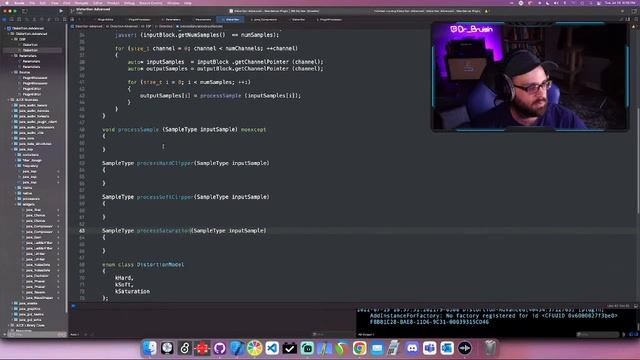The width and height of the screenshot is (640, 360).
Task: Open Google Chrome from the Dock
Action: tap(360, 348)
